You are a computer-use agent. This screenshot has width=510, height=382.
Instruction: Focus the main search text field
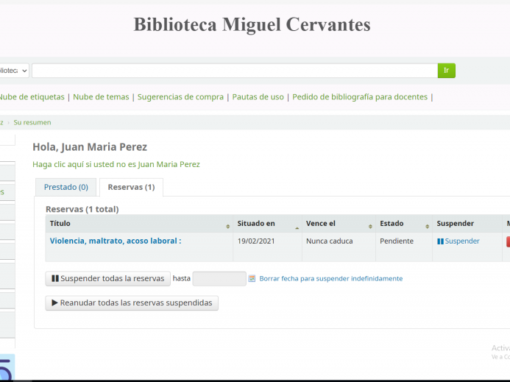point(235,71)
